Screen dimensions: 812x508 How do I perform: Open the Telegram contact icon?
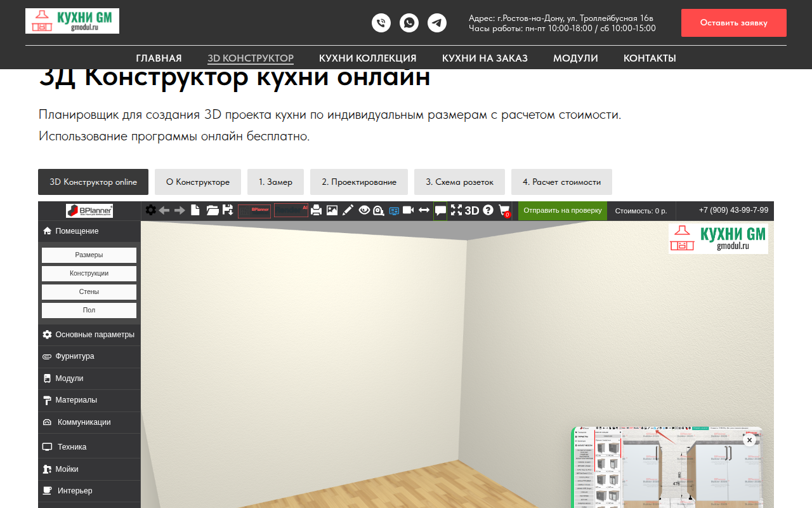pyautogui.click(x=437, y=23)
